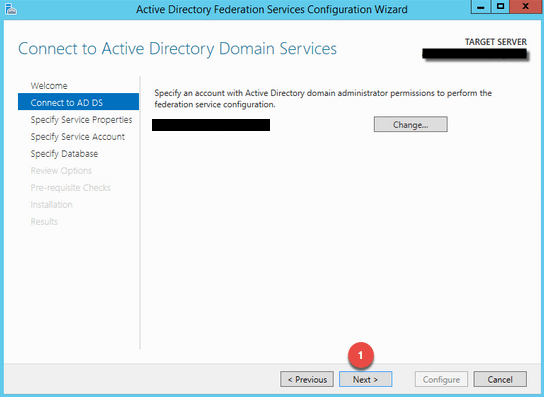This screenshot has width=544, height=397.
Task: Click the red number 1 marker
Action: [360, 355]
